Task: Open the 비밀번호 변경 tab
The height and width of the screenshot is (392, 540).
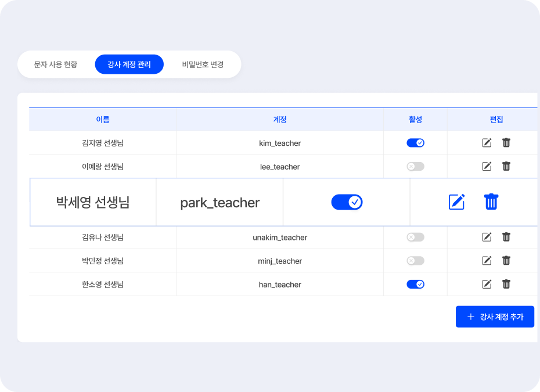Action: (x=203, y=64)
